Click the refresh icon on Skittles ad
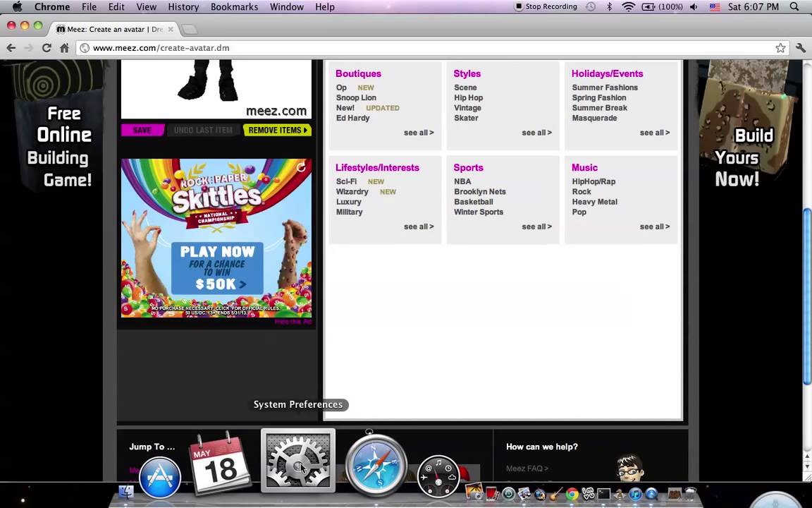Image resolution: width=812 pixels, height=508 pixels. (301, 167)
